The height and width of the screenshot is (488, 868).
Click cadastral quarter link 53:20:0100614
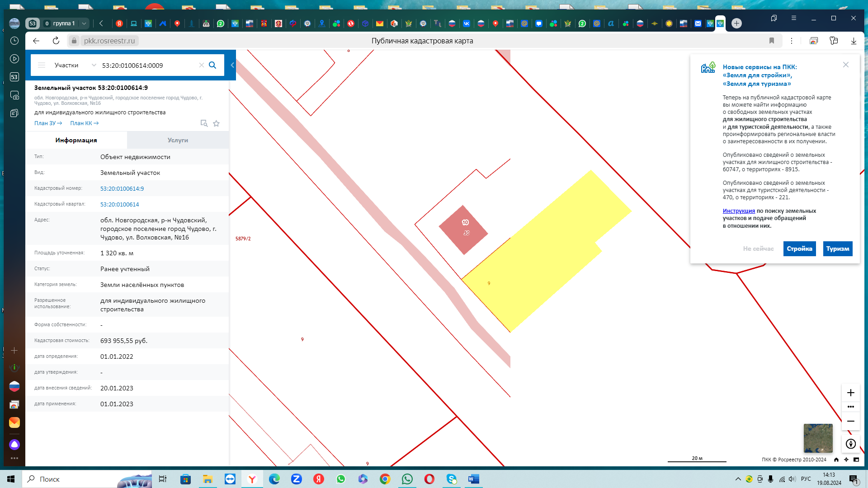(x=119, y=204)
